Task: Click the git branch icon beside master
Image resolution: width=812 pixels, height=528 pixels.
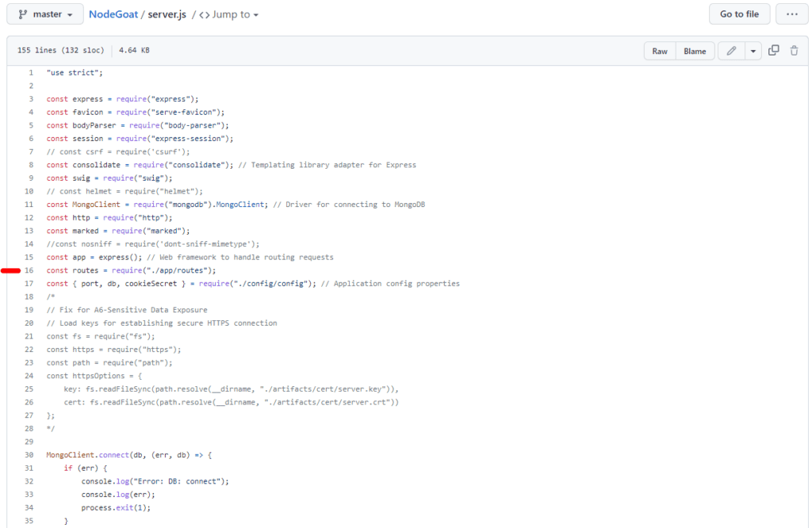Action: point(23,14)
